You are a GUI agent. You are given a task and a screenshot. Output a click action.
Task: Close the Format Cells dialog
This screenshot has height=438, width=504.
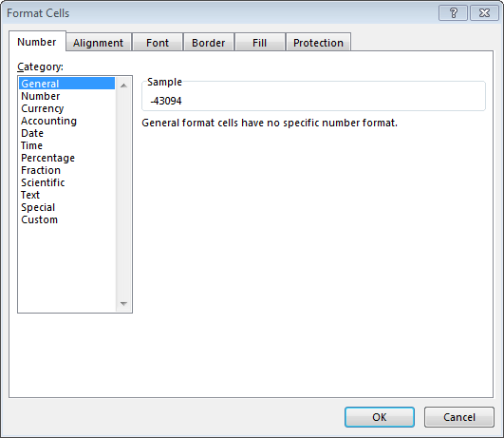tap(484, 13)
